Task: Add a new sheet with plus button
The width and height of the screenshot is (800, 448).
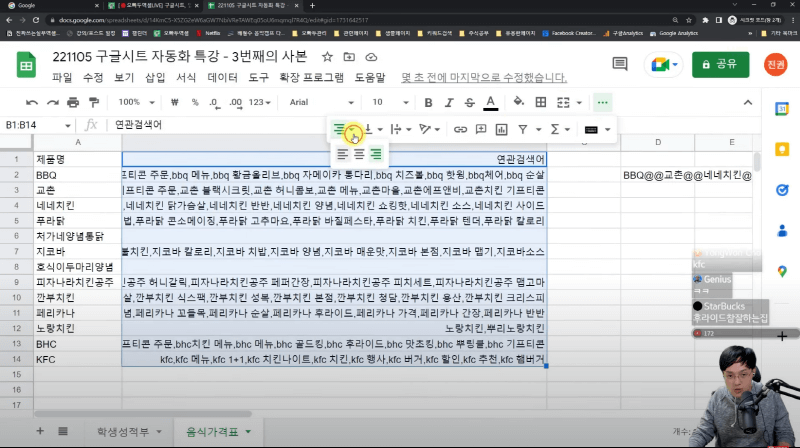Action: coord(40,432)
